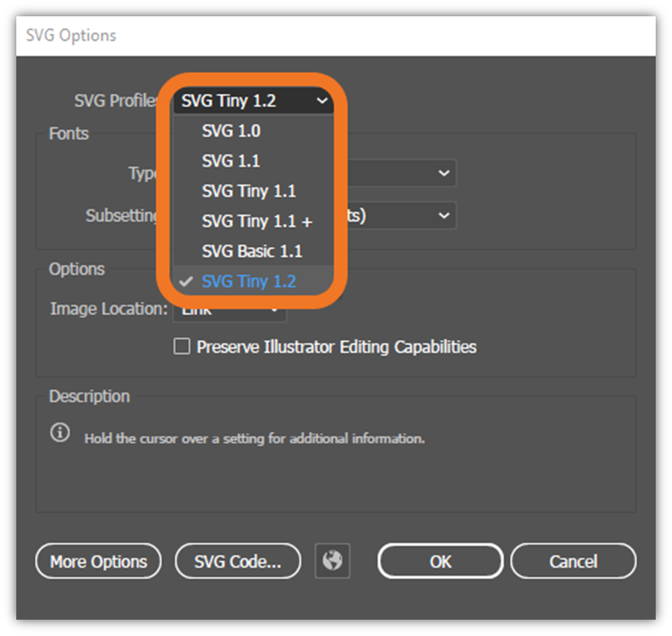Open the SVG Code... viewer button
This screenshot has width=672, height=636.
(x=238, y=561)
